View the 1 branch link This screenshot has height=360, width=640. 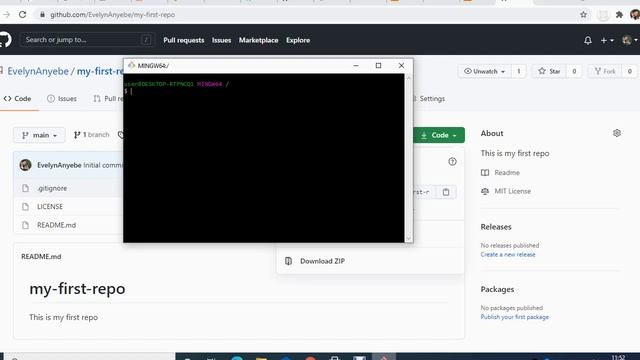(91, 135)
